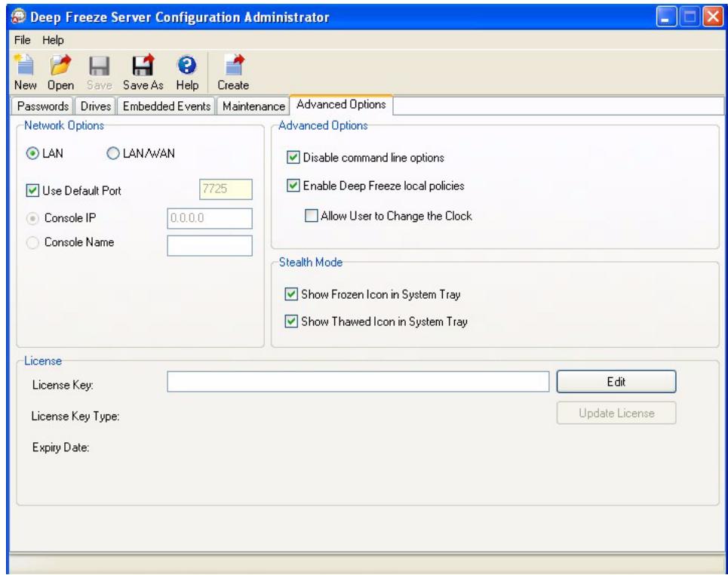Click the Console Name text field

(x=210, y=246)
